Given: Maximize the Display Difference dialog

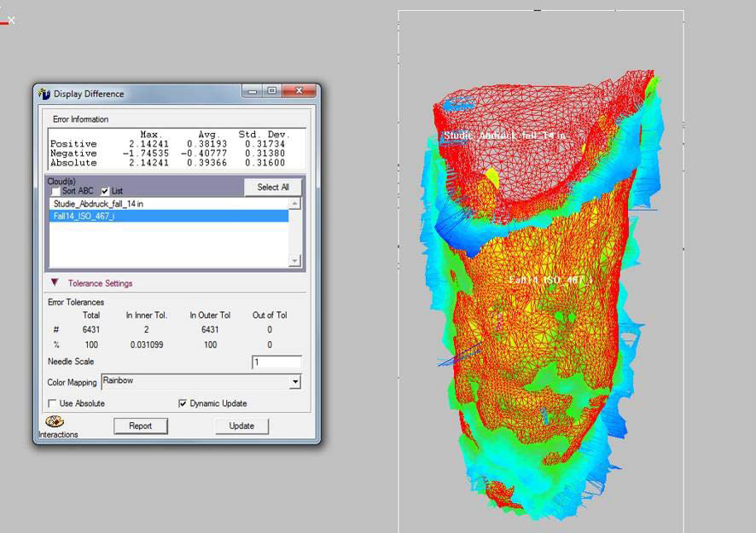Looking at the screenshot, I should (272, 90).
